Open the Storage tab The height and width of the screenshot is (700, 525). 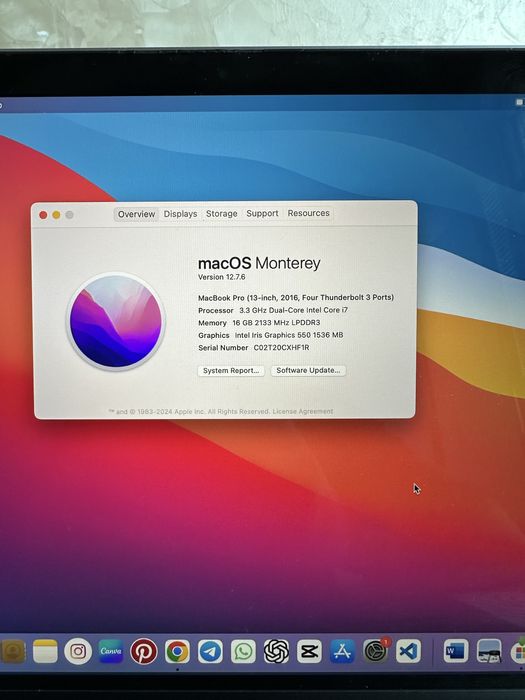(x=221, y=213)
